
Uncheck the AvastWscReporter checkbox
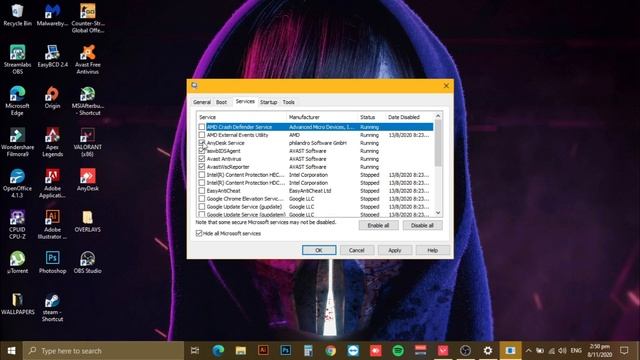[x=202, y=167]
